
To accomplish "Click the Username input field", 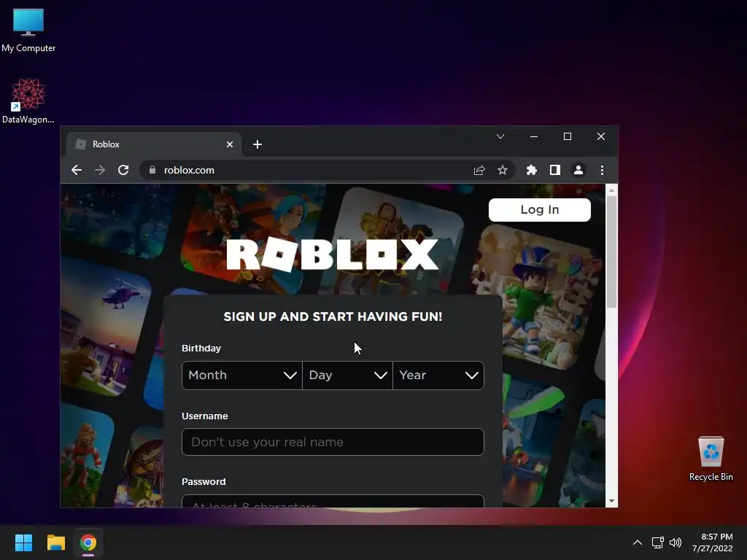I will click(333, 442).
